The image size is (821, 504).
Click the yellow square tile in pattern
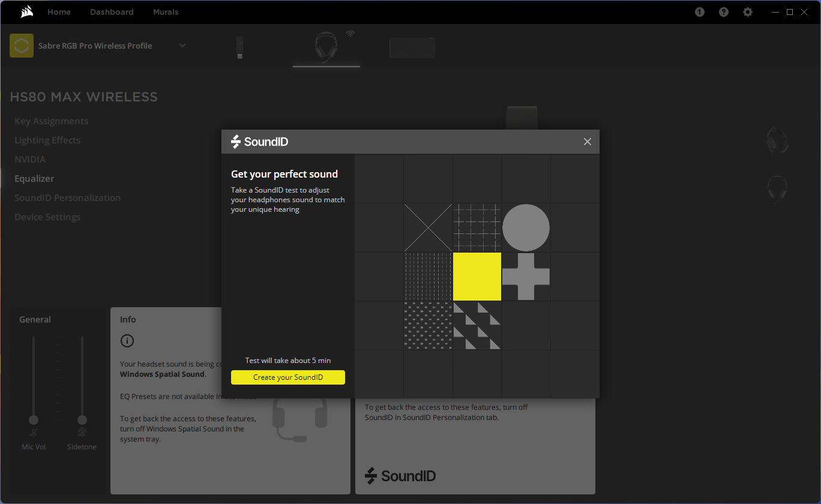(477, 277)
